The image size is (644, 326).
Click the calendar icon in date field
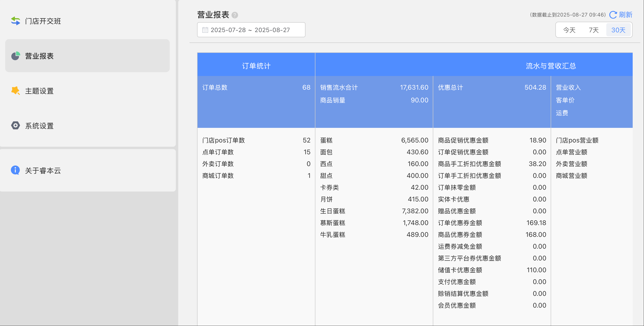(x=205, y=30)
